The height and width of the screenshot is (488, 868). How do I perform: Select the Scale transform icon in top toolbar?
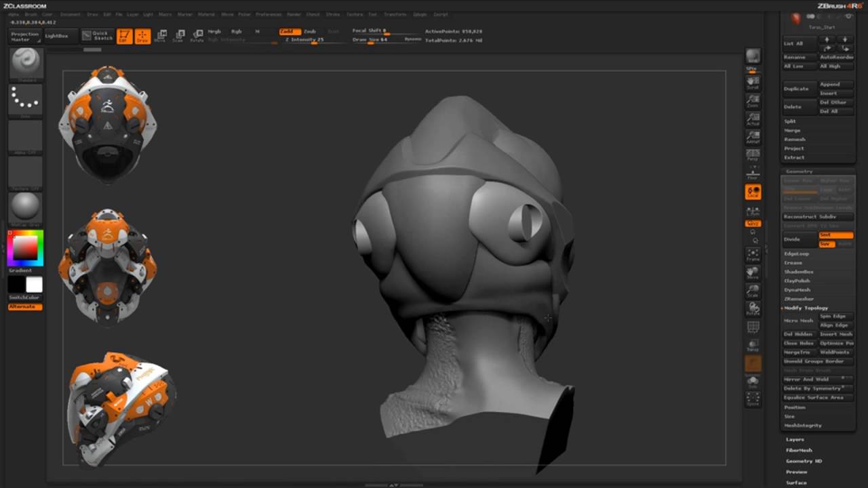click(178, 36)
